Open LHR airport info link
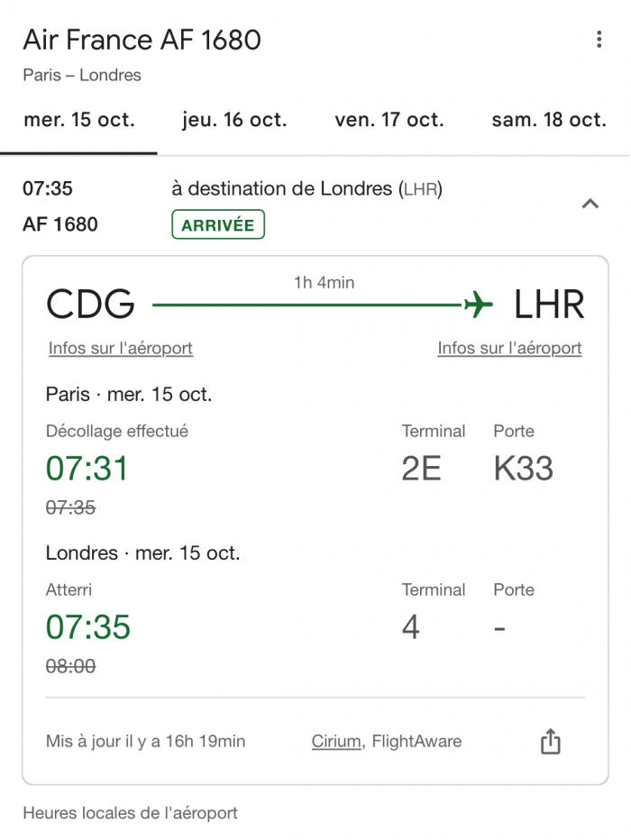Screen dimensions: 631x840 (x=509, y=348)
